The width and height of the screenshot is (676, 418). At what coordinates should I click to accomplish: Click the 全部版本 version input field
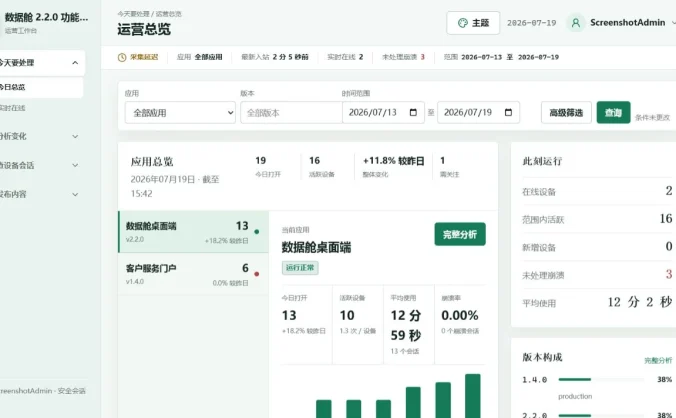tap(291, 112)
